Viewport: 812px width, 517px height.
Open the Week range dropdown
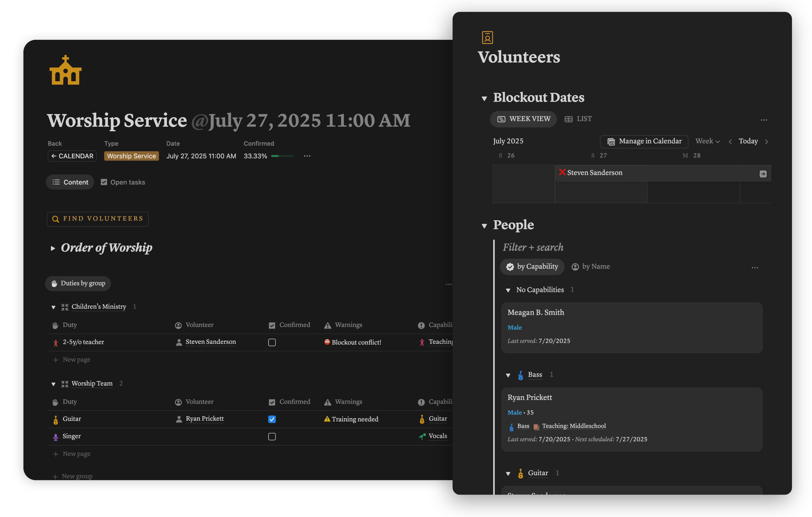coord(708,142)
